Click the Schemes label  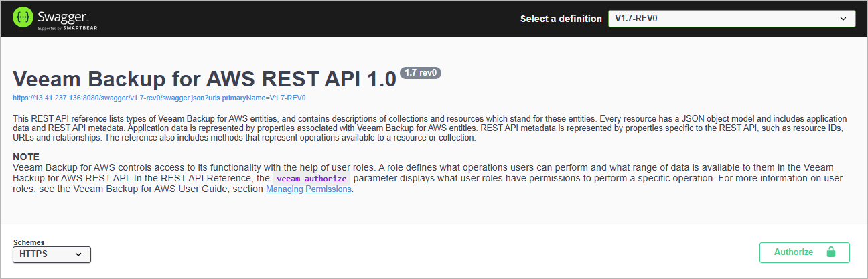(x=29, y=242)
